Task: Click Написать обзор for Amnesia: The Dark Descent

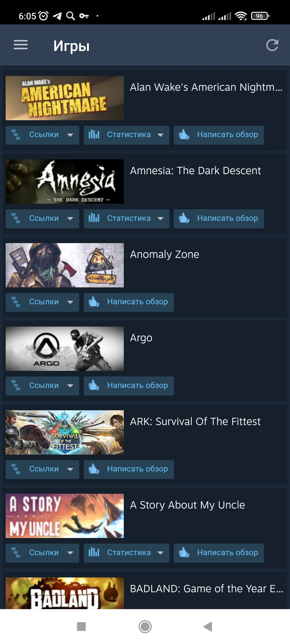Action: pyautogui.click(x=219, y=219)
